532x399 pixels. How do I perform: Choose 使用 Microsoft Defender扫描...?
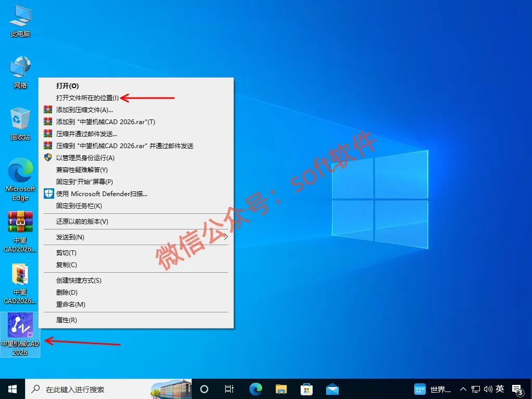point(135,194)
